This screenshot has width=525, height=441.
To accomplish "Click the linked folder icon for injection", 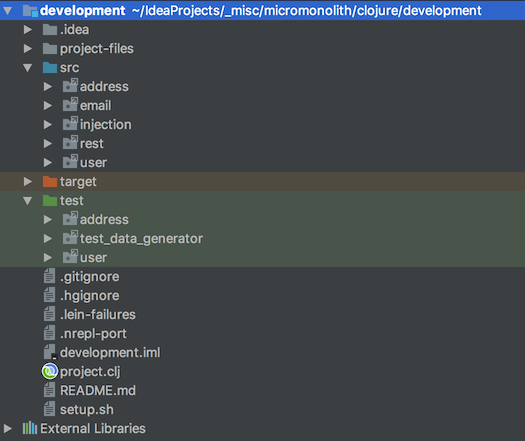I will (70, 124).
